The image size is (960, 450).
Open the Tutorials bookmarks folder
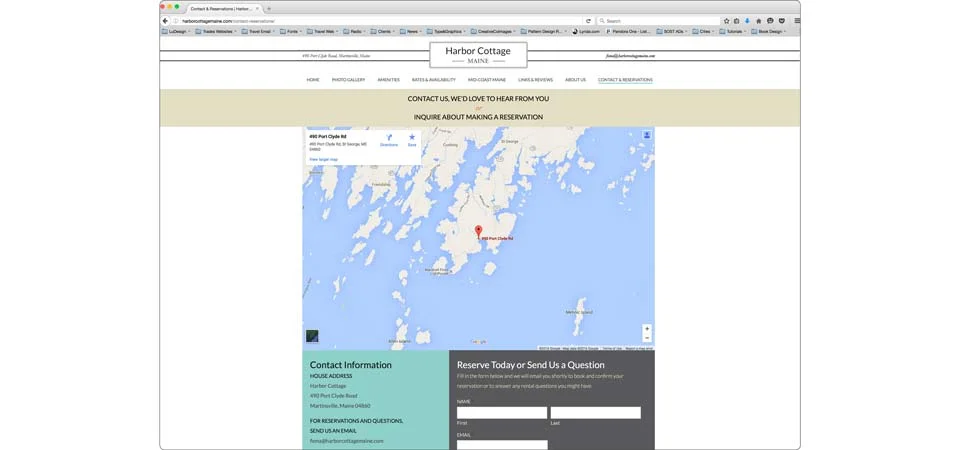733,31
